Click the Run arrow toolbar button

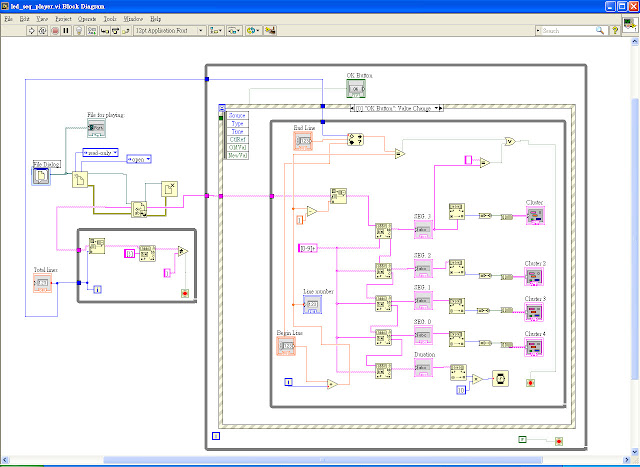[31, 31]
